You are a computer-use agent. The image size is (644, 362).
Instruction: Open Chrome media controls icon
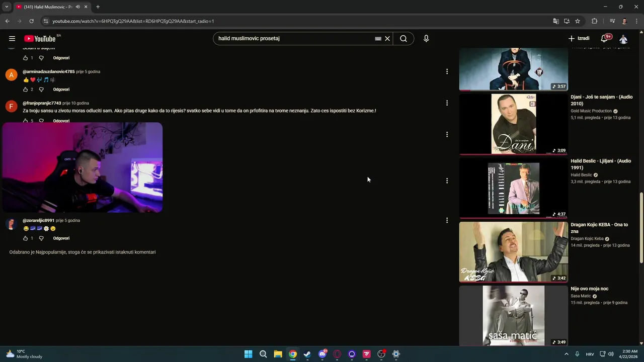612,21
